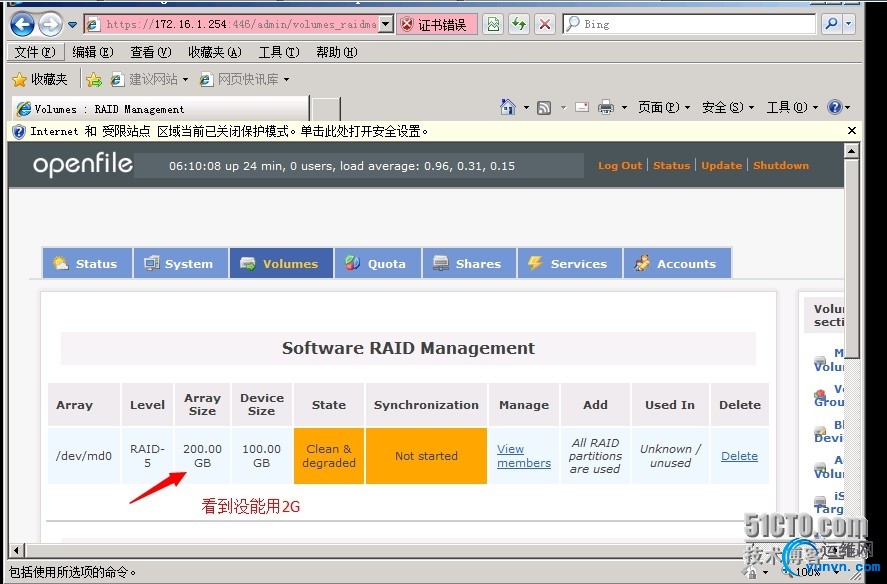Click the printer icon
Screen dimensions: 887x584
pyautogui.click(x=606, y=107)
